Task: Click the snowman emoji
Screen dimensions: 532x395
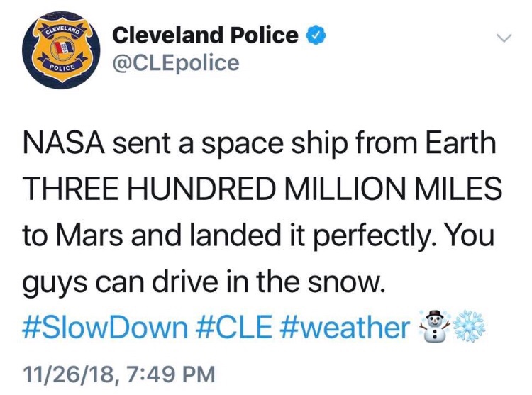Action: pyautogui.click(x=433, y=326)
